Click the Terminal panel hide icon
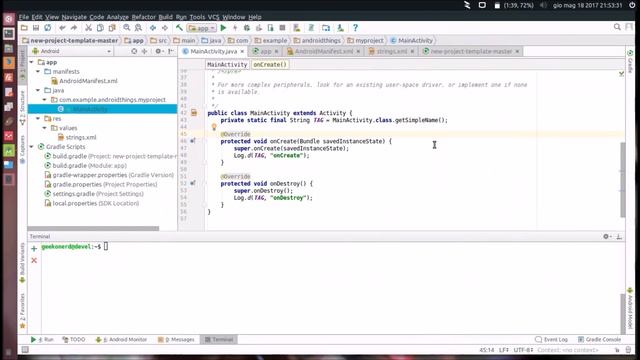Image resolution: width=640 pixels, height=360 pixels. [619, 236]
